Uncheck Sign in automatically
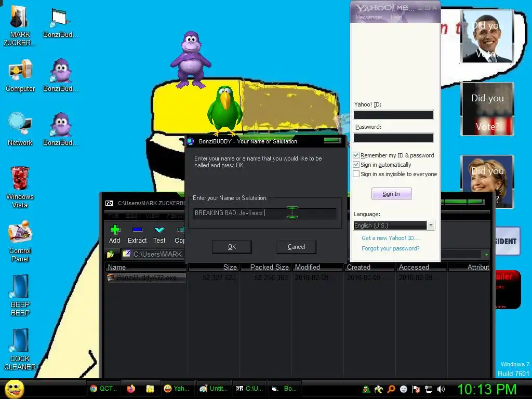This screenshot has height=399, width=532. coord(356,165)
